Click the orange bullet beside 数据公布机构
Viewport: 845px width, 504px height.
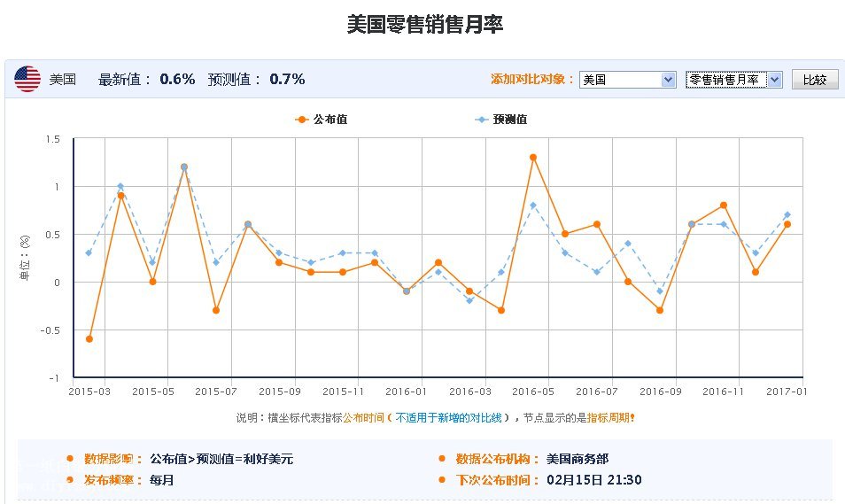click(442, 459)
